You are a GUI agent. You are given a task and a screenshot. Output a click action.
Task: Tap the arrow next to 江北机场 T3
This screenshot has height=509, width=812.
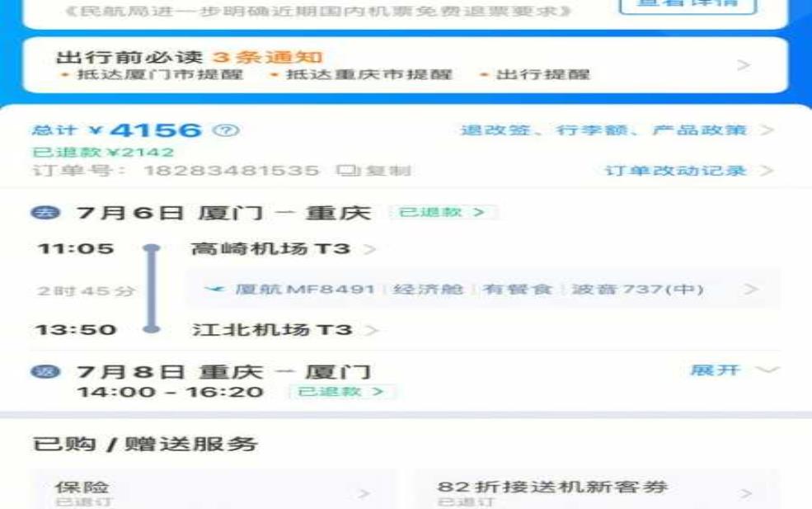pos(372,330)
